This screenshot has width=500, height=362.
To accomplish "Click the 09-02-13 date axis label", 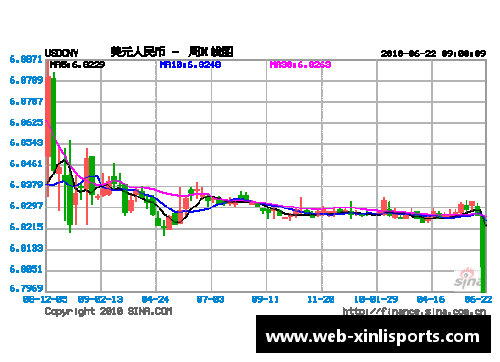I will pyautogui.click(x=100, y=299).
